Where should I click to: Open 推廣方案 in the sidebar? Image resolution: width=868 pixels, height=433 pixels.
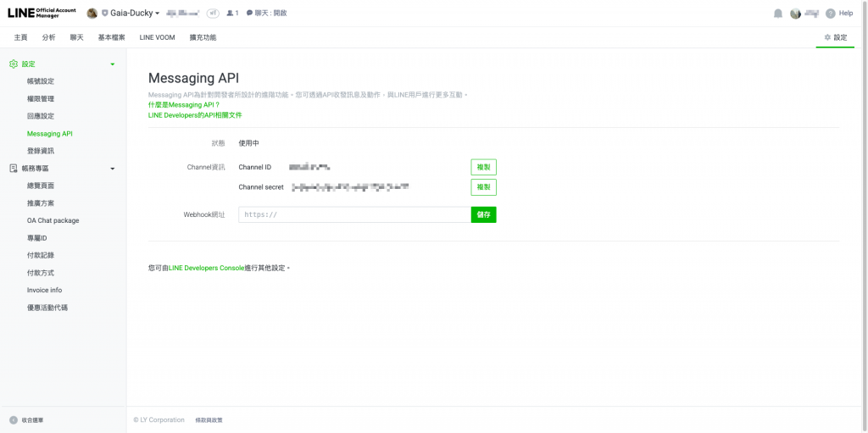click(41, 203)
